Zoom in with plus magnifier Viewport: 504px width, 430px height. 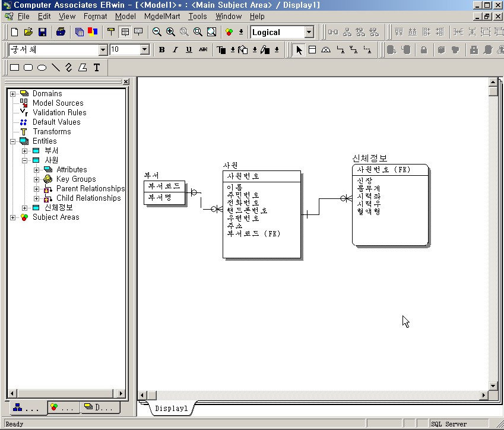(x=170, y=32)
